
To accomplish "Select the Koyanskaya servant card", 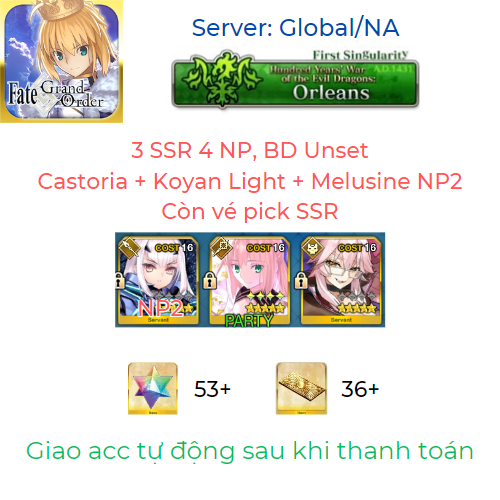I will pyautogui.click(x=341, y=280).
